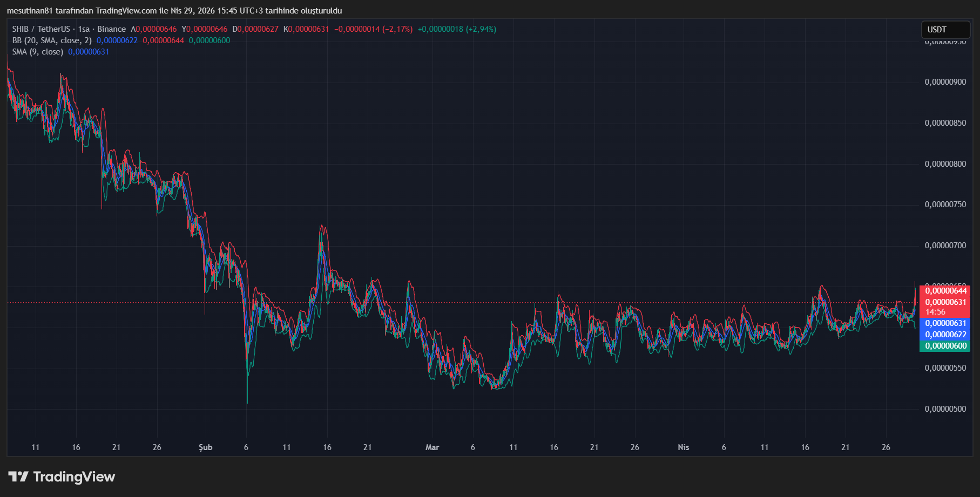The height and width of the screenshot is (497, 980).
Task: Click the green 0,00000600 price axis label
Action: (945, 346)
